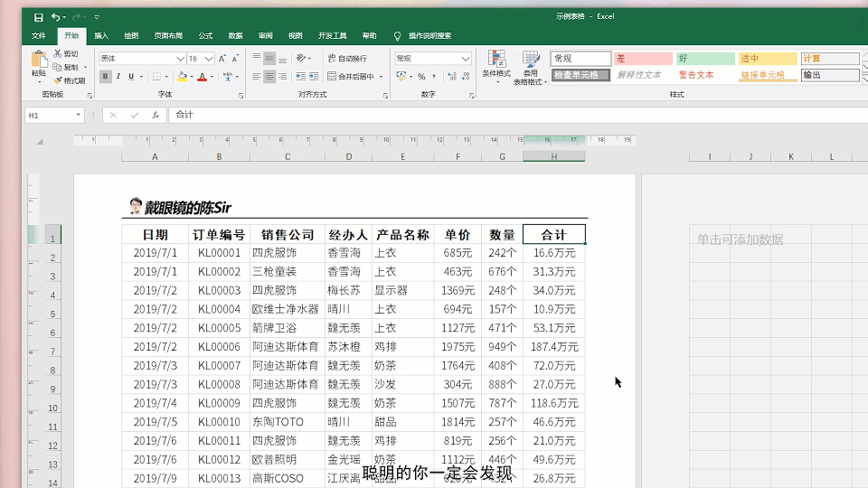
Task: Open the number format dropdown (常规)
Action: [466, 58]
